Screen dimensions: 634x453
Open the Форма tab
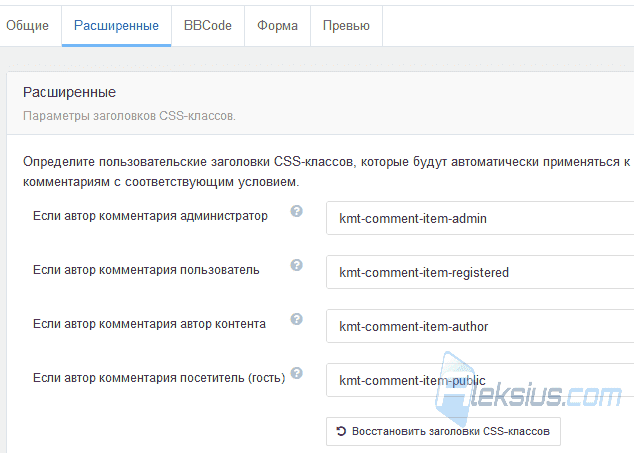click(x=277, y=26)
